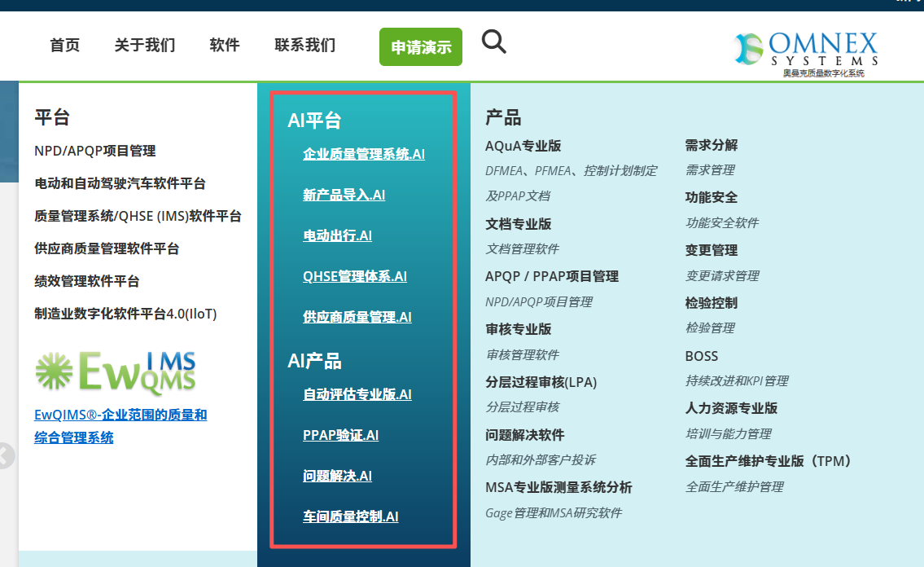The height and width of the screenshot is (567, 924).
Task: Select 全面生产维护专业版（TPM） product
Action: pos(769,461)
